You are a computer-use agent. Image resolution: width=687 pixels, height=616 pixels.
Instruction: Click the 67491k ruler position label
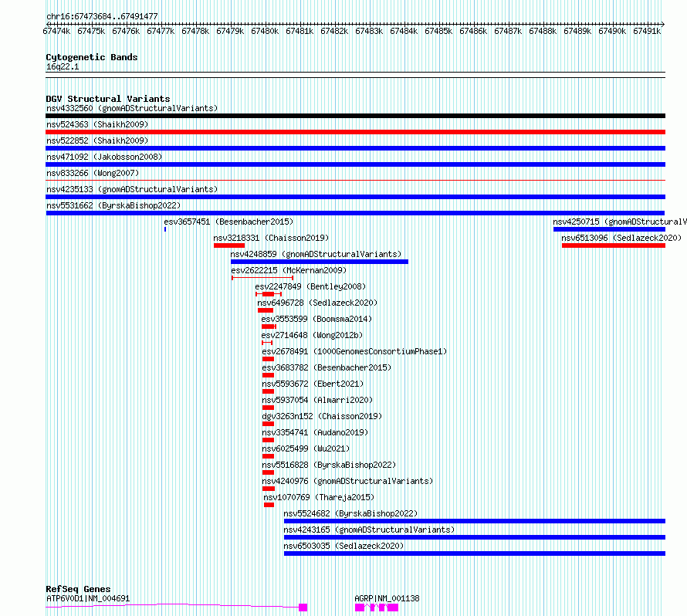(647, 31)
